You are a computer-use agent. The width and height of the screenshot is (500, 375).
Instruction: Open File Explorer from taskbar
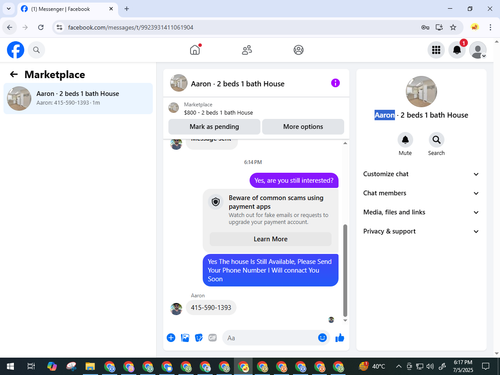(90, 367)
